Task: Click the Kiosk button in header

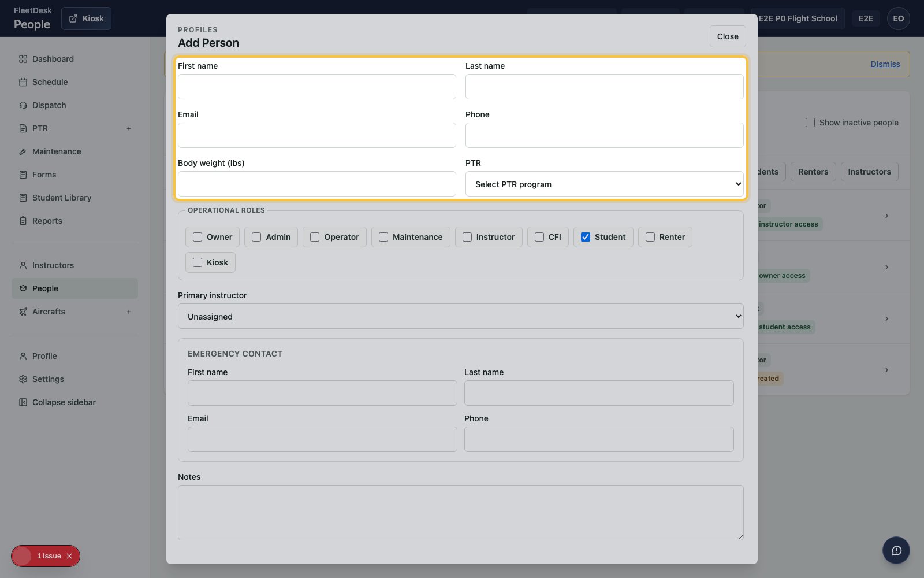Action: coord(86,18)
